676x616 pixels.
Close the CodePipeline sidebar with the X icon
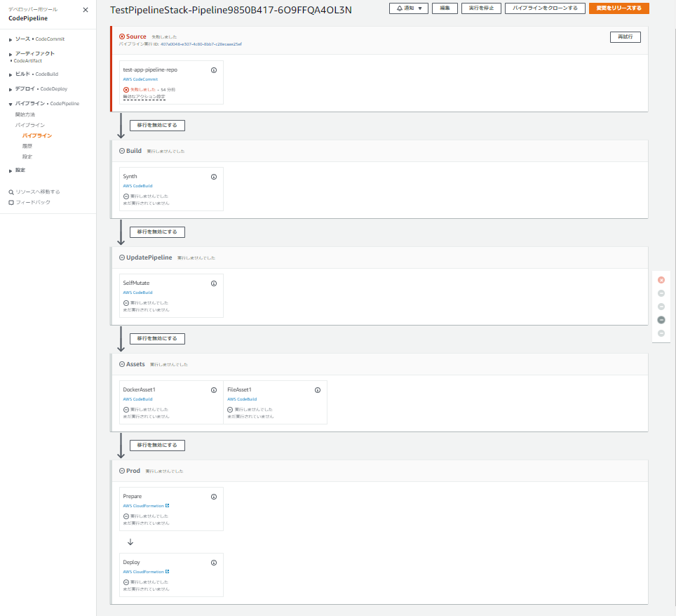(86, 10)
